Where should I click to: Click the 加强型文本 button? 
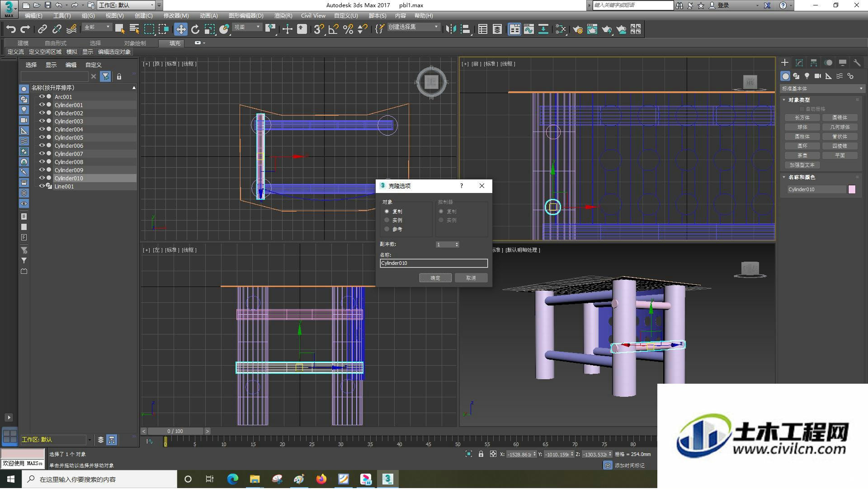coord(802,165)
